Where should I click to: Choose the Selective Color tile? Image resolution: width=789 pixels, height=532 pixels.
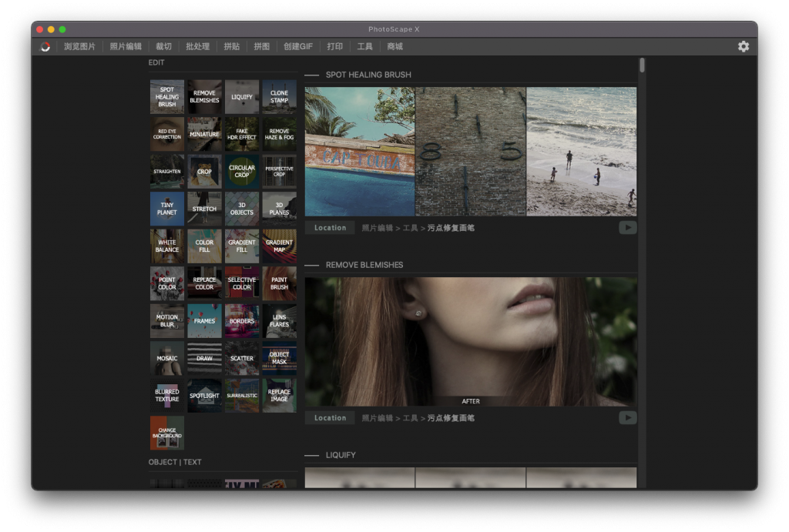click(x=242, y=283)
